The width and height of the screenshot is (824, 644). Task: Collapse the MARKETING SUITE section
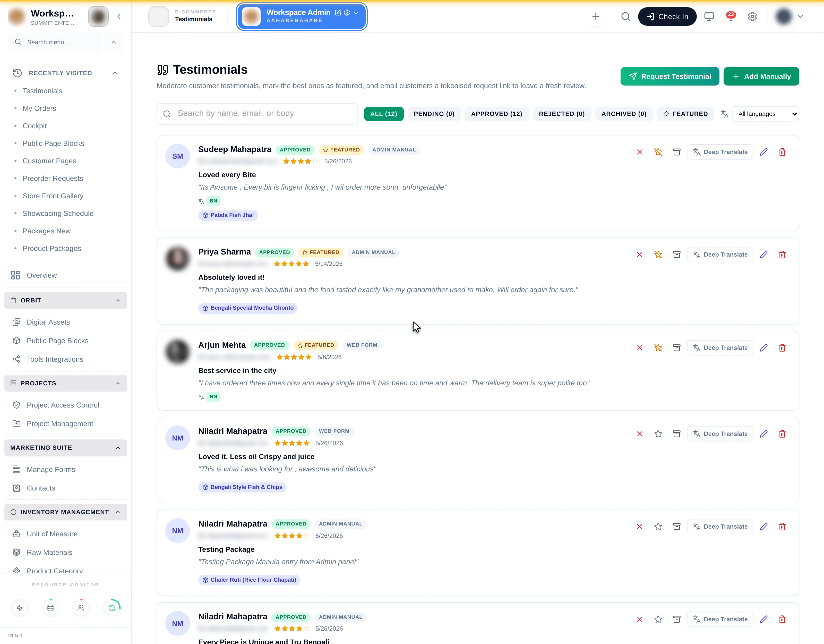(x=118, y=448)
